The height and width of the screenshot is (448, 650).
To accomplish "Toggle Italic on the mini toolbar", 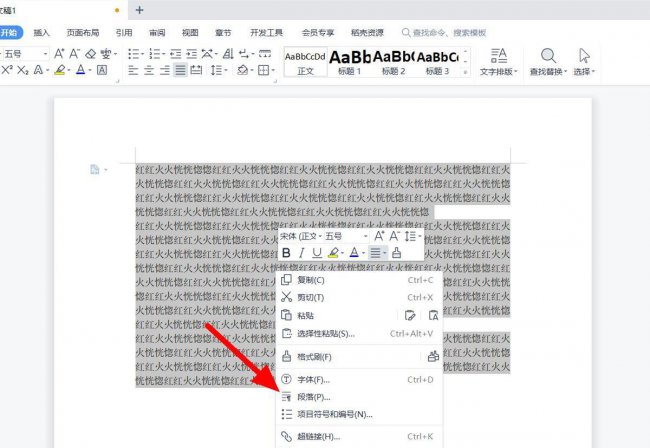I will (302, 252).
